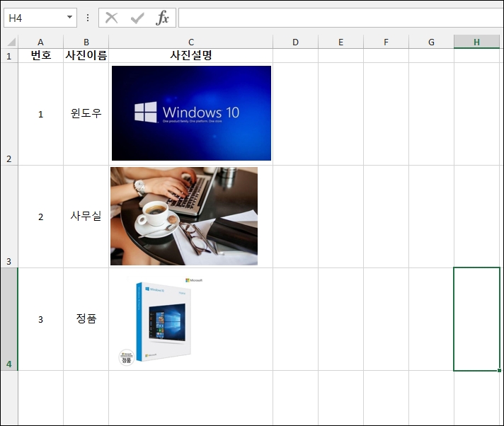Select row 4 header
The height and width of the screenshot is (426, 504).
click(x=9, y=319)
